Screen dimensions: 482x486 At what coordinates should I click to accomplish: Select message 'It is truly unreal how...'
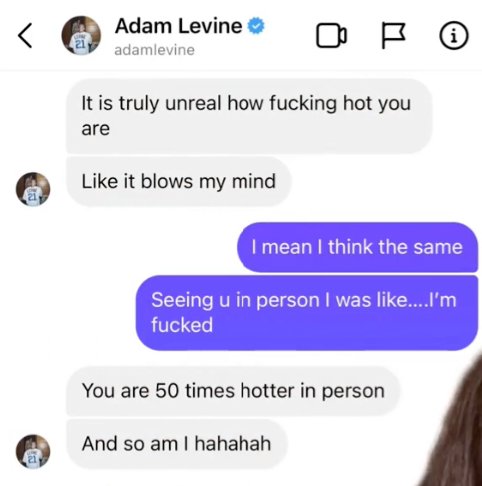coord(249,116)
